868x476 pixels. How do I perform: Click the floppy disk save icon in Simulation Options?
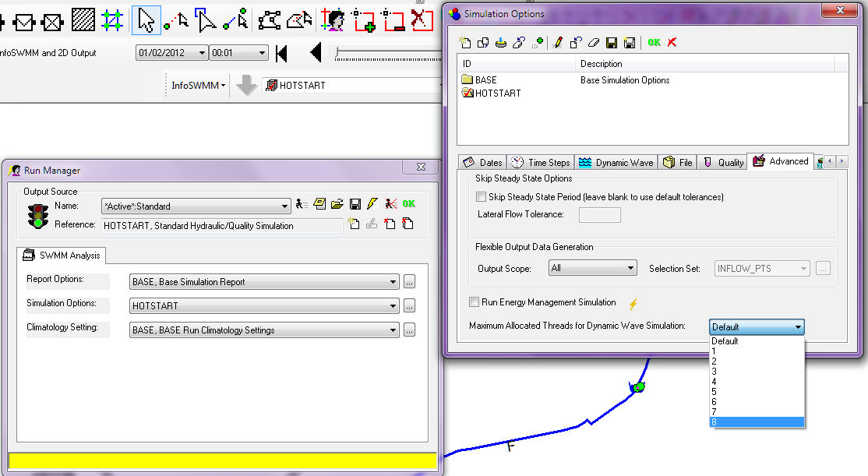[x=612, y=43]
